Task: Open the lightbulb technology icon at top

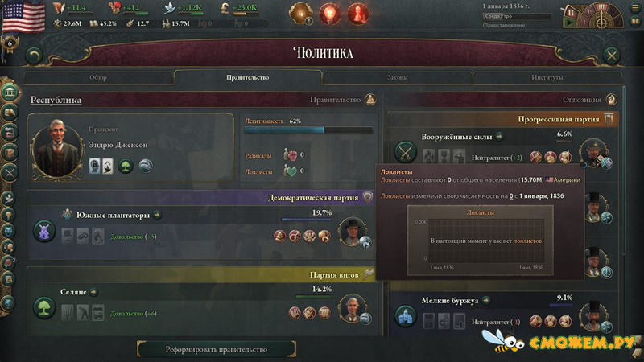Action: (x=329, y=14)
